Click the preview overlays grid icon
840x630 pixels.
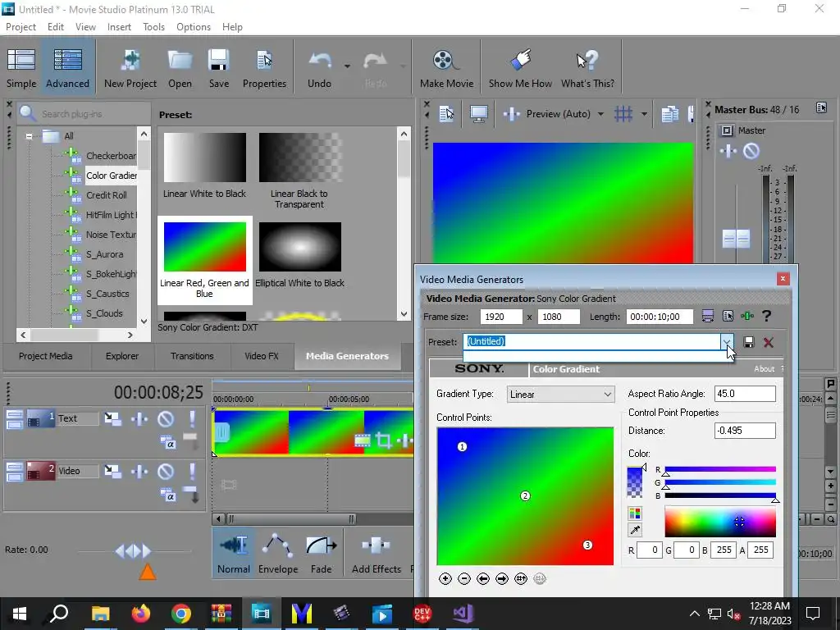(623, 113)
